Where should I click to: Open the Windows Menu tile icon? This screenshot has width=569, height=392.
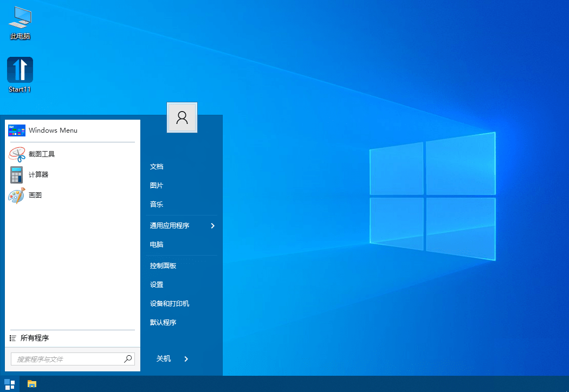pos(17,130)
